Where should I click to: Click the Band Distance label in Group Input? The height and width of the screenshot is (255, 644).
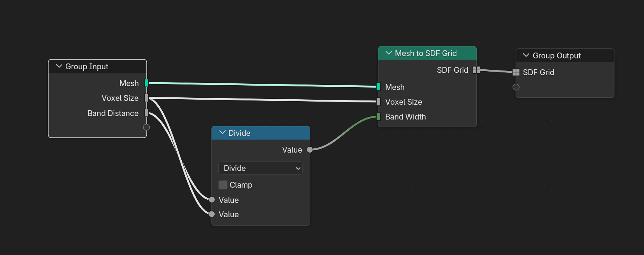click(113, 113)
